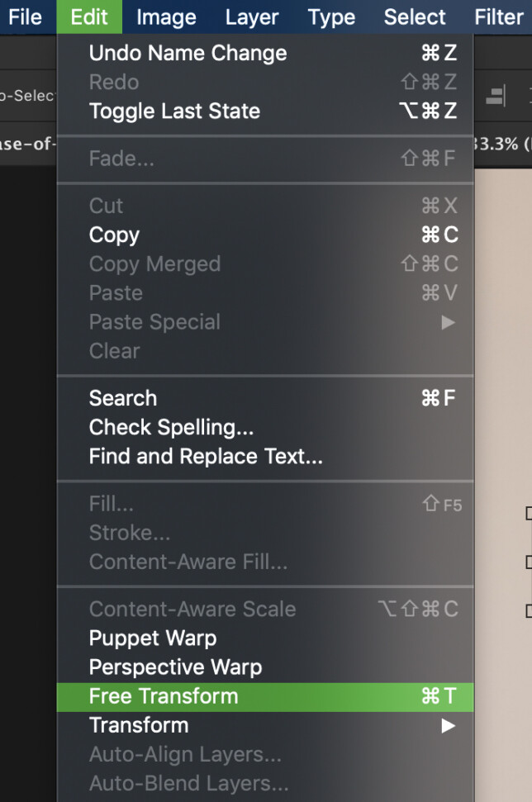532x802 pixels.
Task: Choose Puppet Warp
Action: tap(152, 638)
